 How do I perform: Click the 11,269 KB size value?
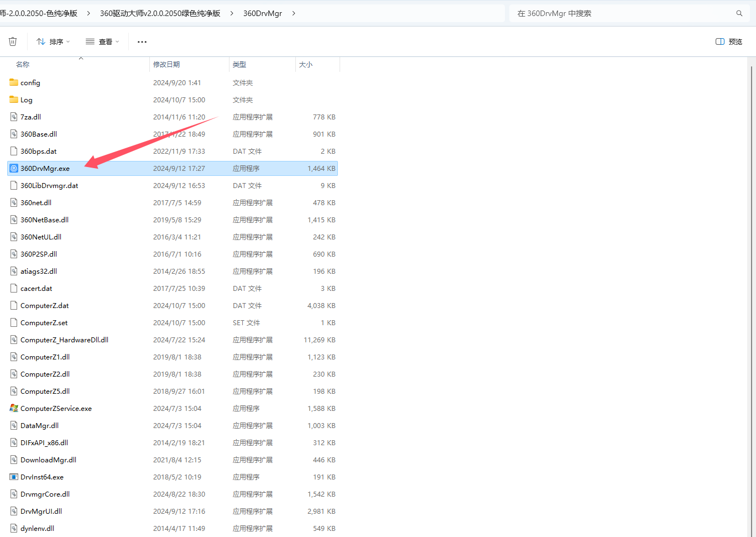pos(320,340)
